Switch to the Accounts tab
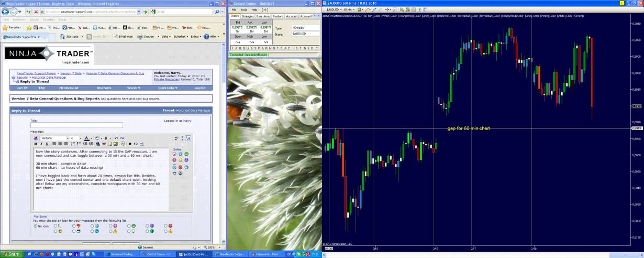Image resolution: width=644 pixels, height=258 pixels. [x=292, y=16]
